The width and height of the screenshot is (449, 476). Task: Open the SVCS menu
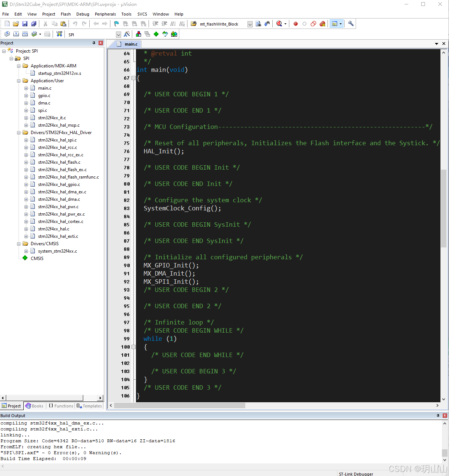point(142,14)
